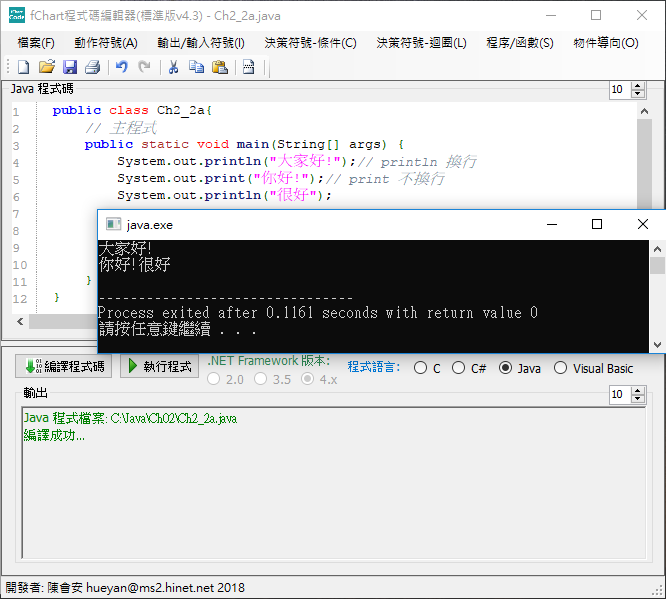Open the 動作符號(A) menu
666x599 pixels.
click(x=105, y=43)
